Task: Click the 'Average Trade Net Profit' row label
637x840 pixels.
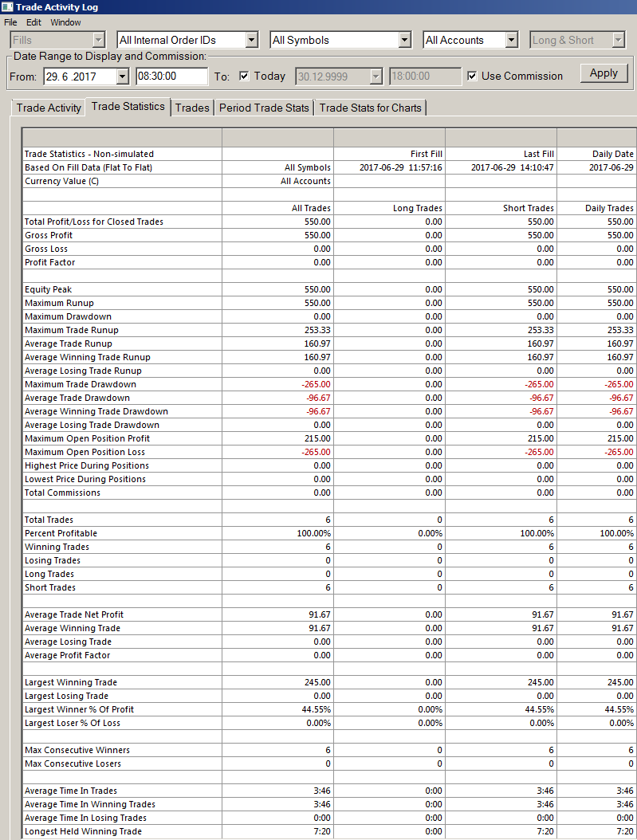Action: coord(74,614)
